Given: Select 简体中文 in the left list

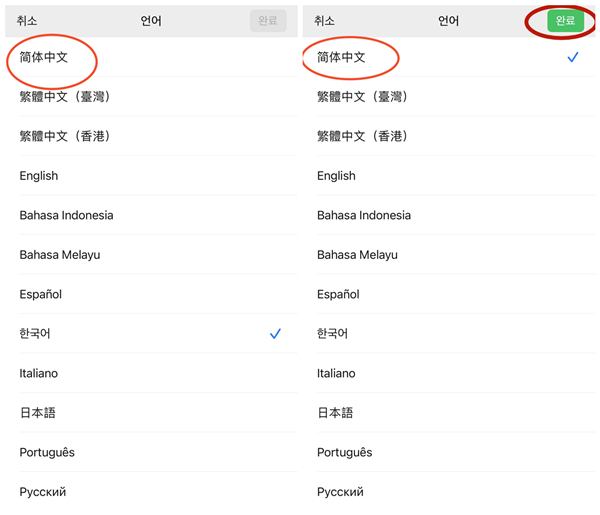Looking at the screenshot, I should tap(45, 58).
